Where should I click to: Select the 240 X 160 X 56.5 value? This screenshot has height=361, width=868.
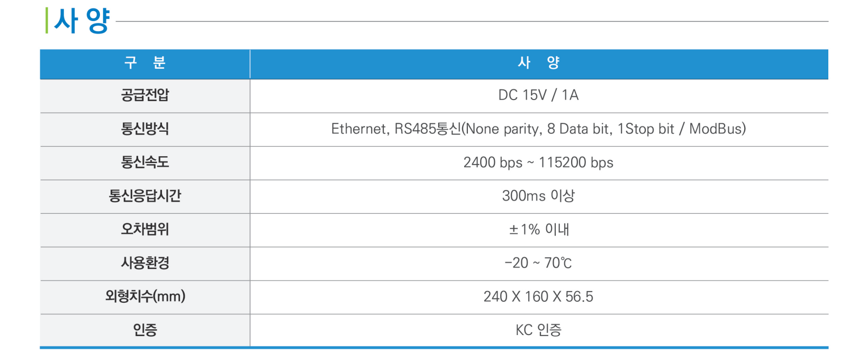point(538,296)
